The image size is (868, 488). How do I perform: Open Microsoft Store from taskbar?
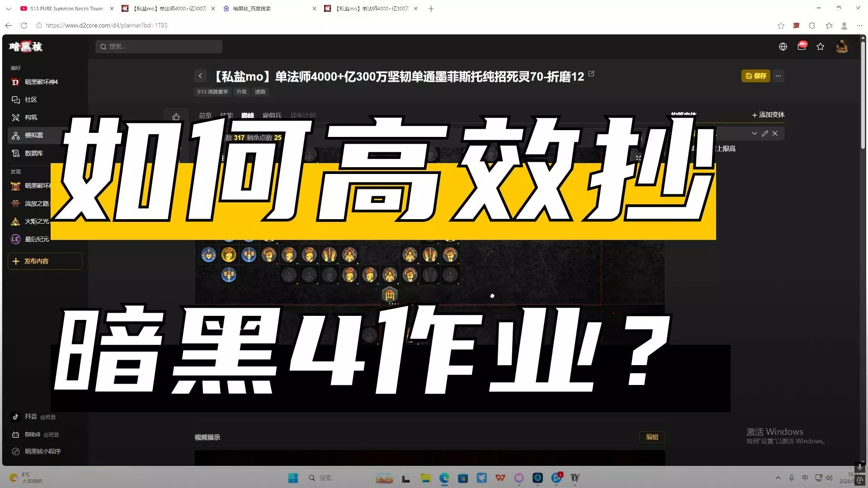[462, 478]
